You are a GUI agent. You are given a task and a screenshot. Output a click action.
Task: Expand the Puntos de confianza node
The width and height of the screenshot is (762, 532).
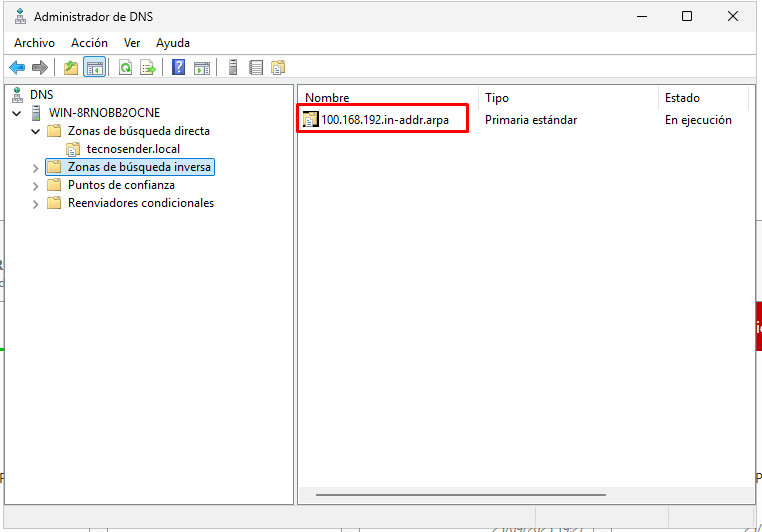[36, 185]
